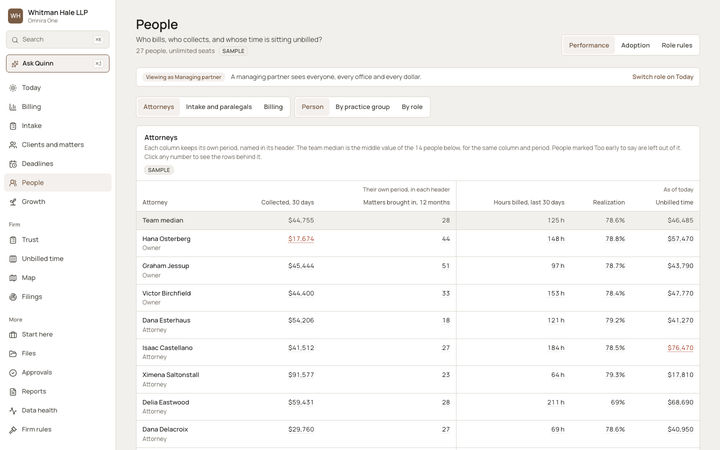Click the Intake clipboard icon
Screen dimensions: 720x450
point(13,126)
